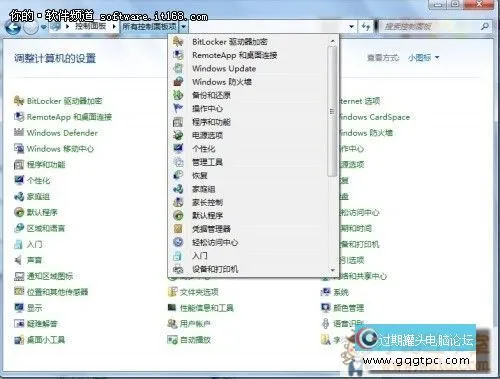Collapse the 所有控制面板项 breadcrumb arrow
This screenshot has width=500, height=379.
[x=183, y=26]
